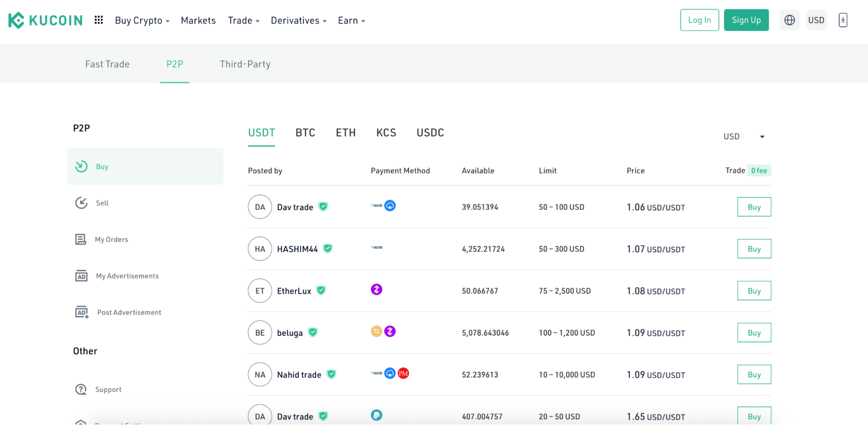Click beluga orange transfer payment icon

pos(376,331)
